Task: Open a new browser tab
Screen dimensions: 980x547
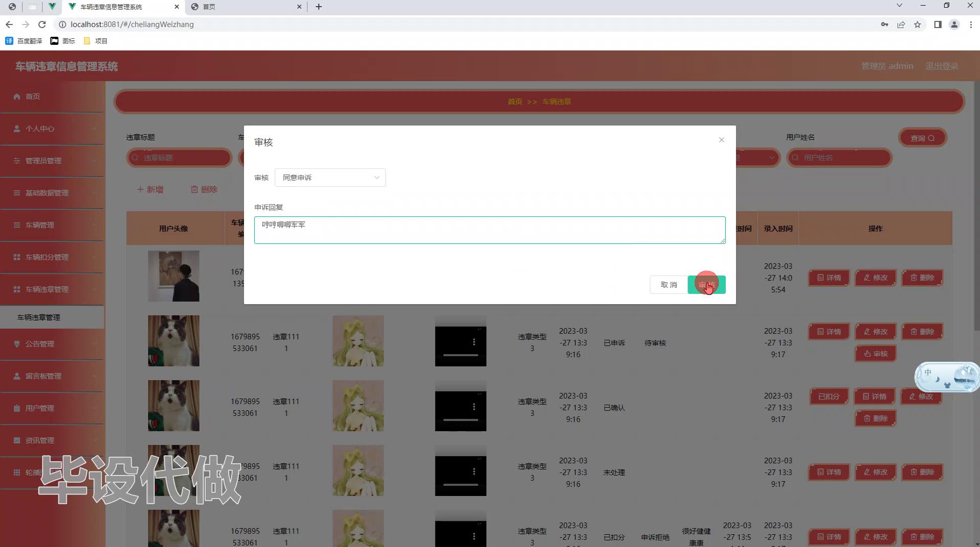Action: point(318,7)
